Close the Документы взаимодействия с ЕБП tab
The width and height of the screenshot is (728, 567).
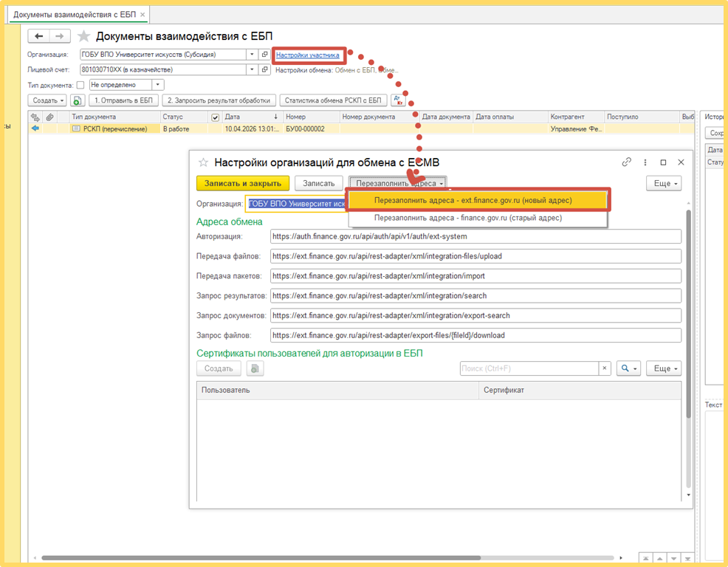pos(142,15)
